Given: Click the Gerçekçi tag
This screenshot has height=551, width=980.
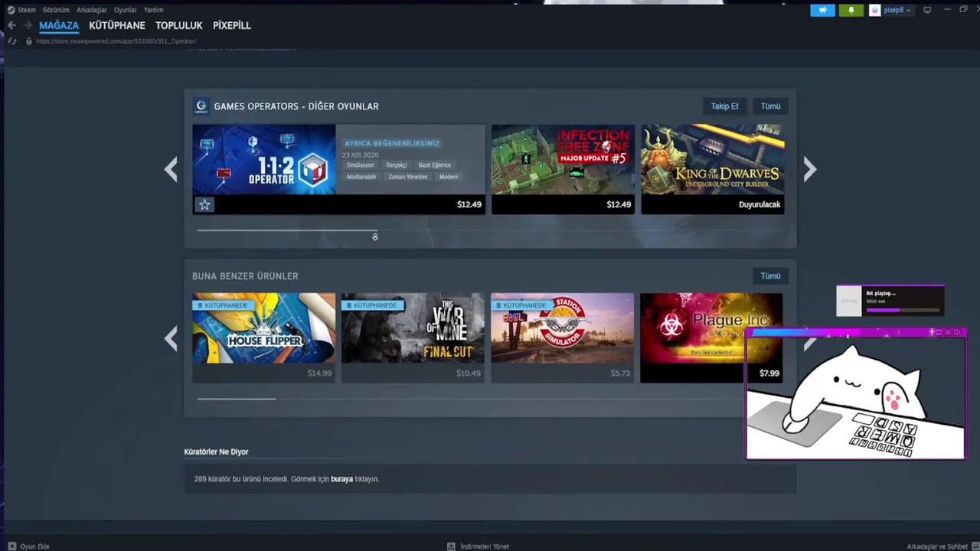Looking at the screenshot, I should tap(397, 165).
